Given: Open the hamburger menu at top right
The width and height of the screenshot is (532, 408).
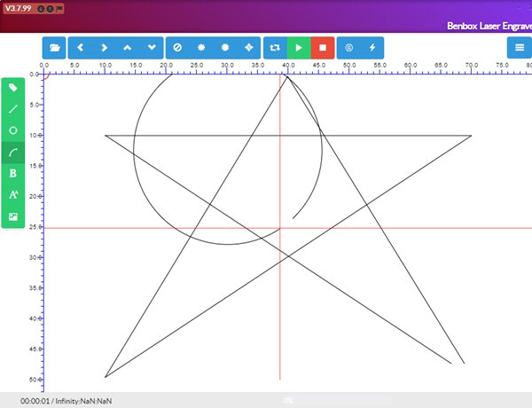Looking at the screenshot, I should (520, 47).
